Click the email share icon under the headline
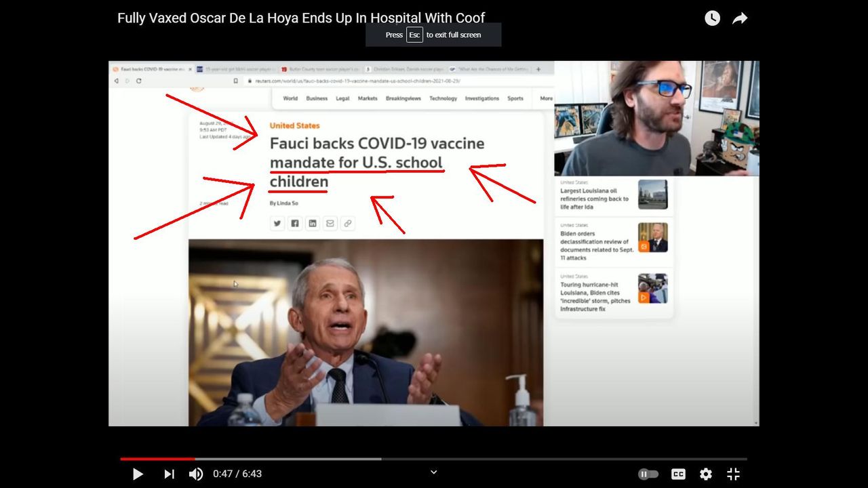The width and height of the screenshot is (868, 488). click(x=330, y=223)
